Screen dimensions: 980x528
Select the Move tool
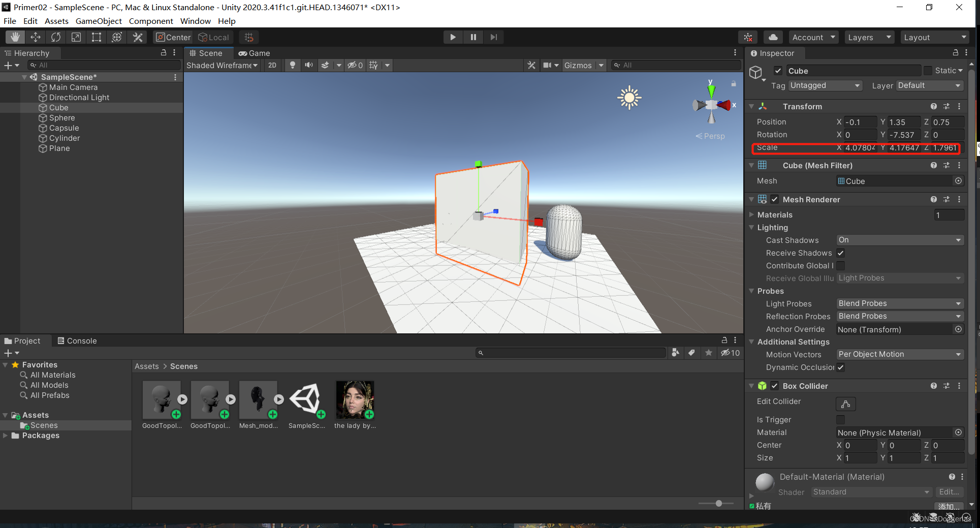click(36, 37)
